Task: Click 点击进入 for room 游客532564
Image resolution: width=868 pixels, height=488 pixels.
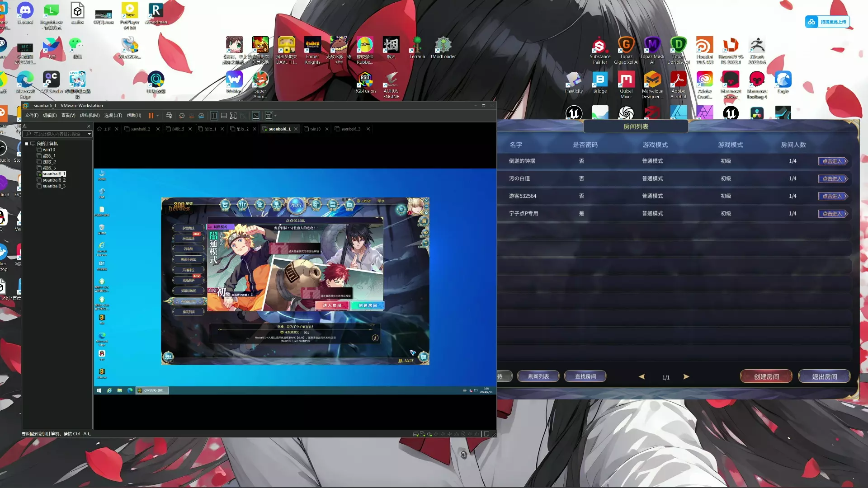Action: (x=833, y=196)
